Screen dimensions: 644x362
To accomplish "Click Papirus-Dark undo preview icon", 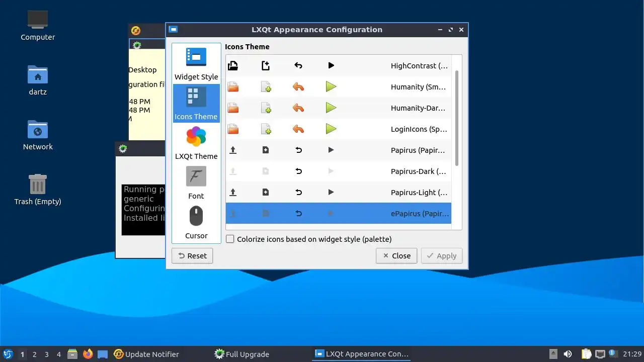I will [298, 171].
